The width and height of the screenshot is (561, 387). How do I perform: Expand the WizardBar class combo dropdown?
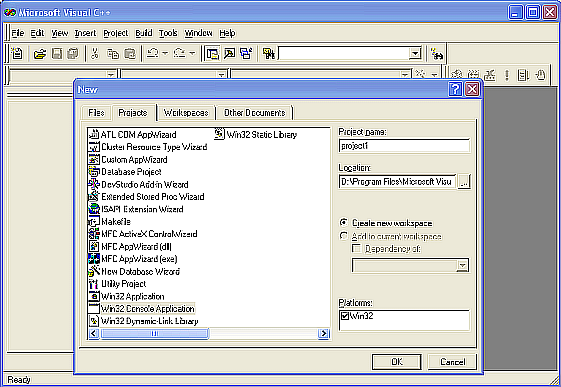111,75
